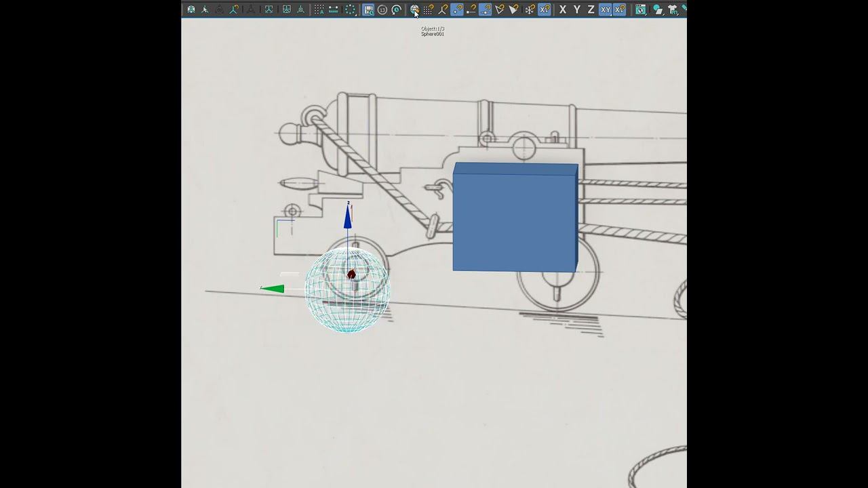868x488 pixels.
Task: Click the Sphere001 label text
Action: click(x=433, y=34)
